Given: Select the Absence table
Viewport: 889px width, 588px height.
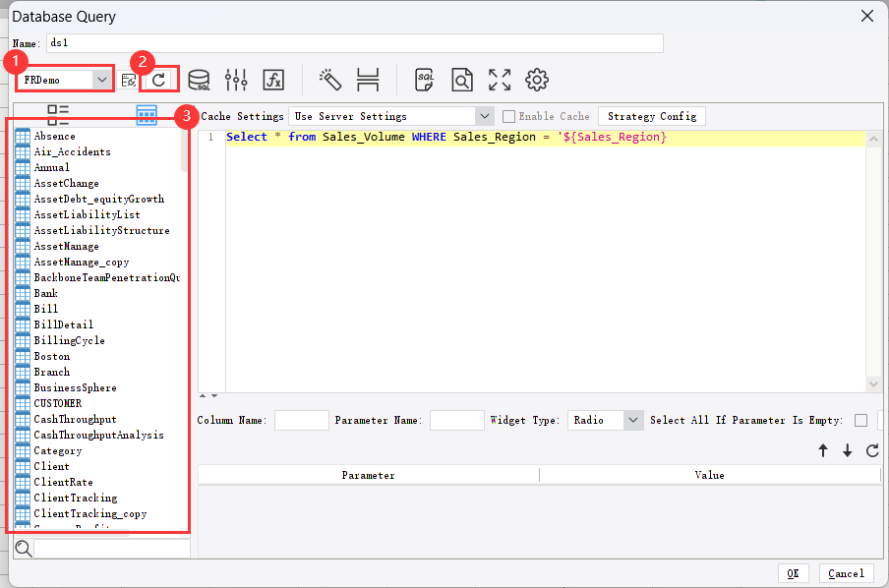Looking at the screenshot, I should (x=54, y=136).
